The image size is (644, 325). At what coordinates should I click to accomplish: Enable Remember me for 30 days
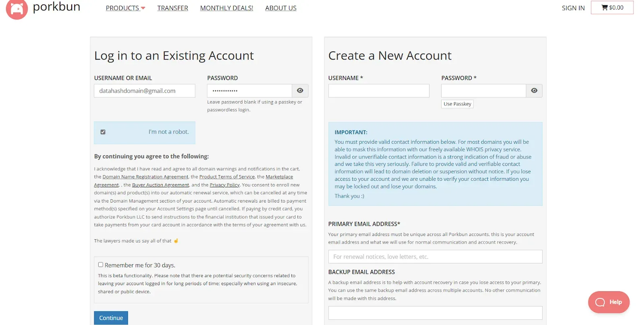pos(101,265)
